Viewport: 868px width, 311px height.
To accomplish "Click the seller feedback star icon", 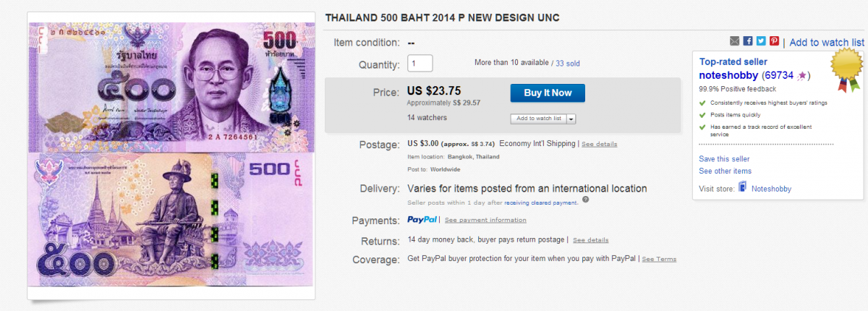I will 803,75.
